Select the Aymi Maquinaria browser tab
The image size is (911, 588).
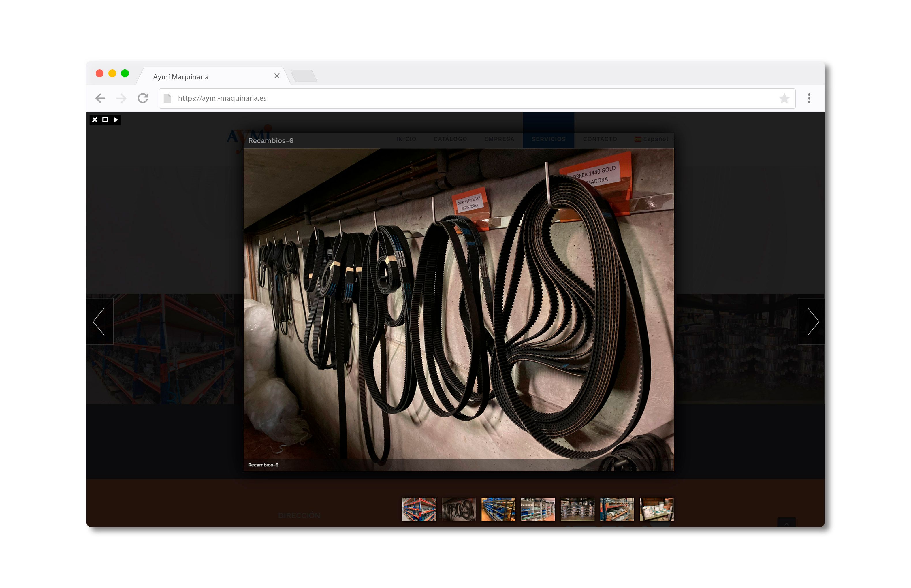point(213,76)
